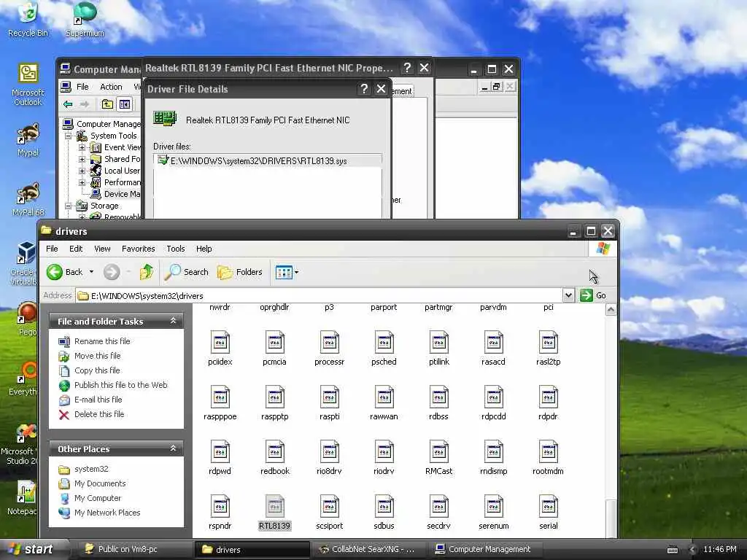
Task: Open the Back history dropdown arrow
Action: click(x=91, y=272)
